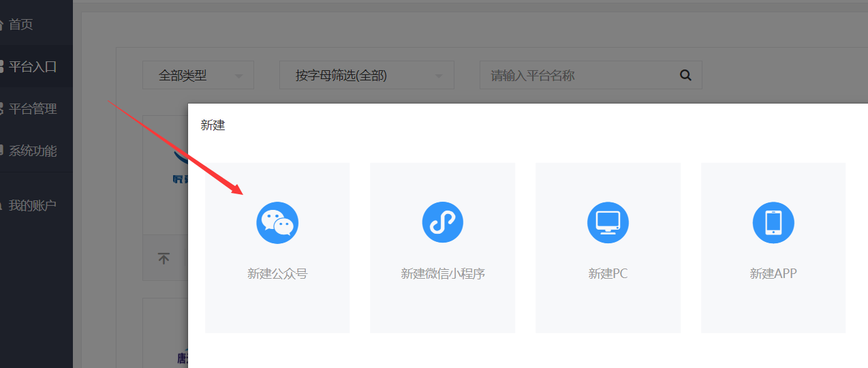Expand the 全部类型 dropdown
The height and width of the screenshot is (368, 868).
coord(198,75)
